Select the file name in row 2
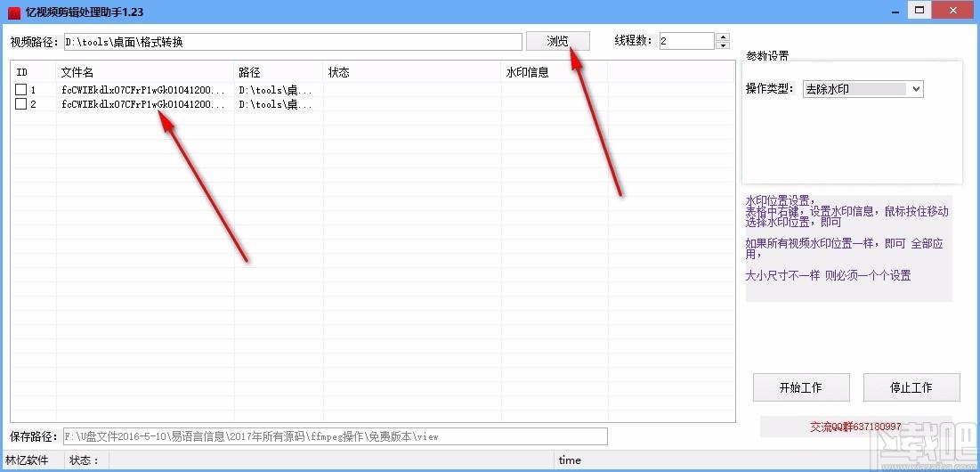 [x=143, y=104]
